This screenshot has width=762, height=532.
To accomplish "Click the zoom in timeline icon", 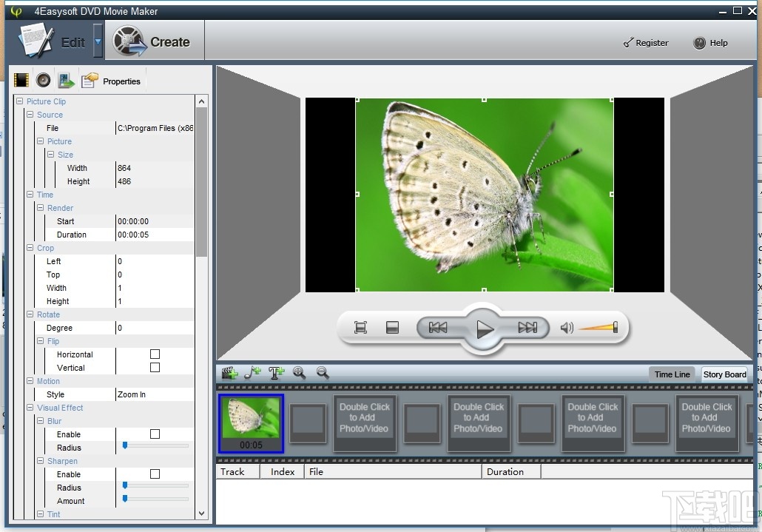I will pos(299,373).
